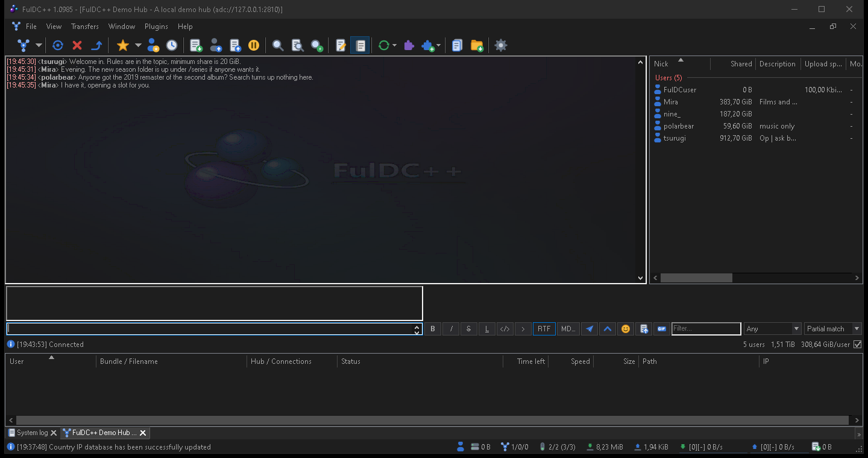Open the Help menu

(x=185, y=27)
